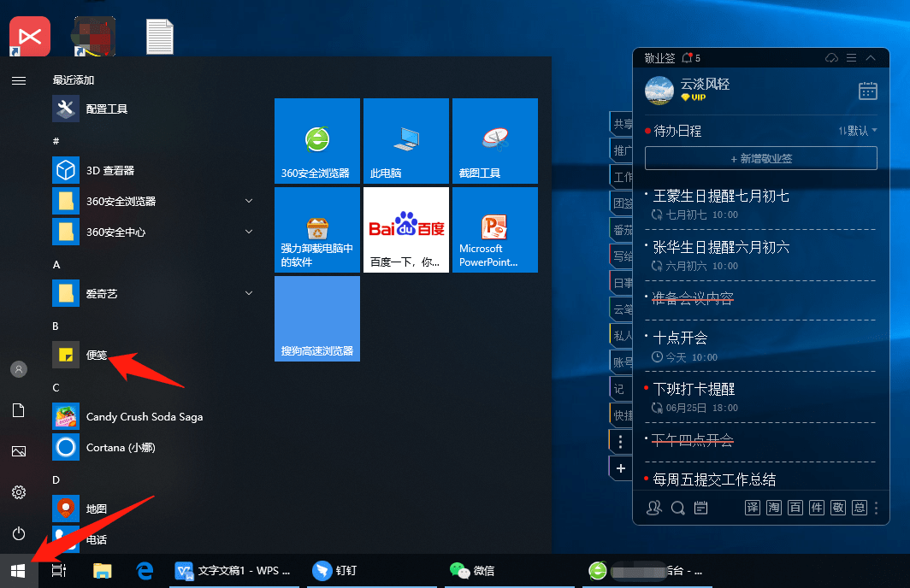Open Pictures from the Start menu sidebar

tap(19, 451)
